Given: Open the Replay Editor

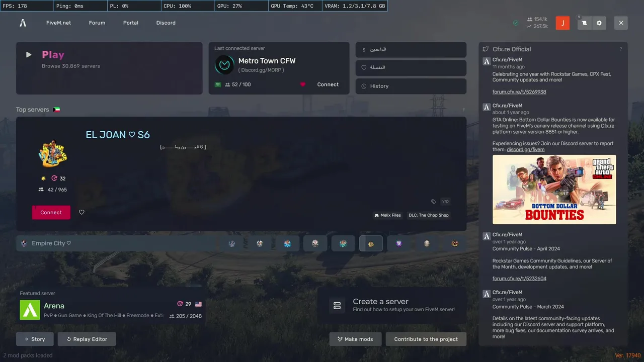Looking at the screenshot, I should pyautogui.click(x=87, y=339).
